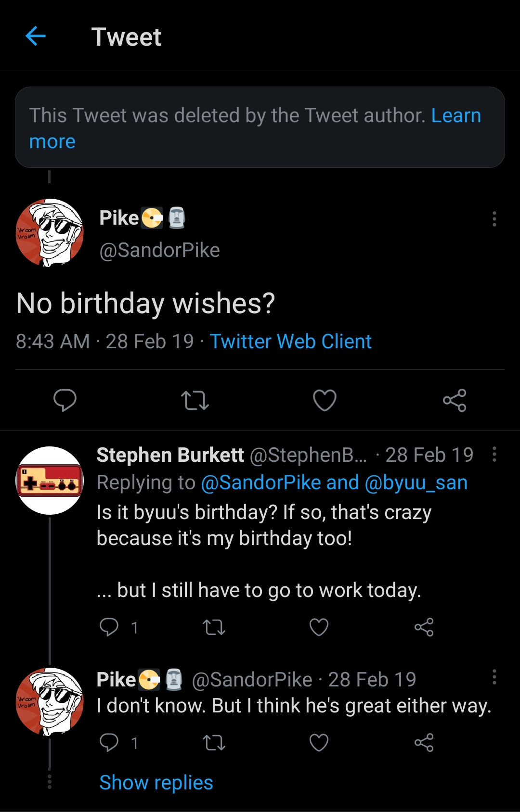
Task: Share the "No birthday wishes?" tweet
Action: tap(455, 400)
